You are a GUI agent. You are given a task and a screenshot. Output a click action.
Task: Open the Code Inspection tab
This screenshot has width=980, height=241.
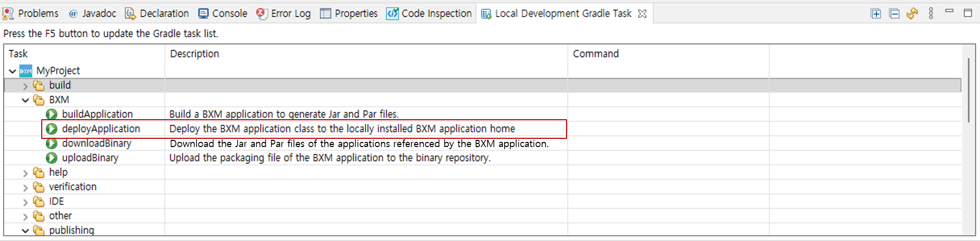pyautogui.click(x=429, y=13)
